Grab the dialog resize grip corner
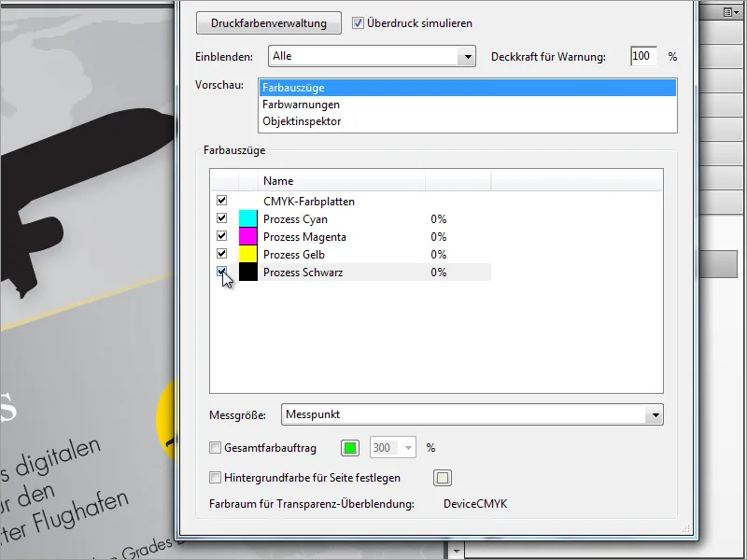Screen dimensions: 747x560 tap(686, 528)
